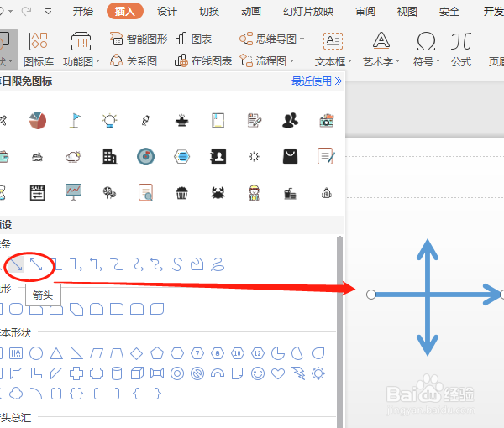The image size is (504, 428).
Task: Pick the pie chart icon
Action: pos(38,120)
